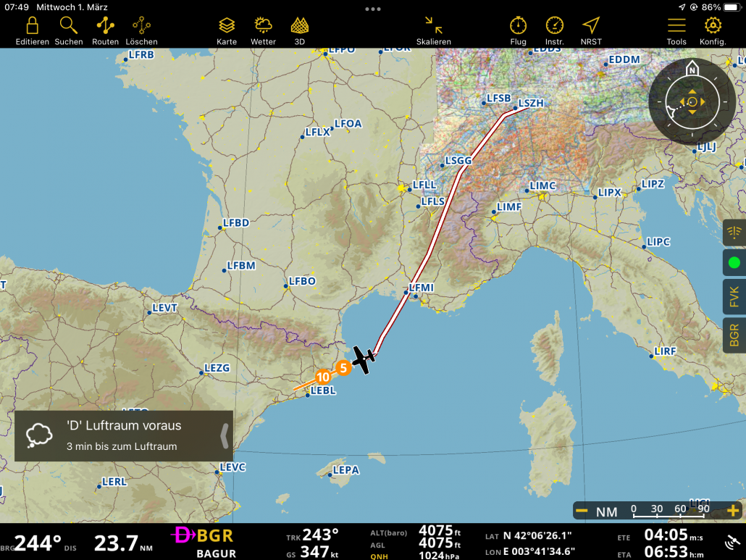The width and height of the screenshot is (746, 560).
Task: Open the Instr. instruments panel
Action: pyautogui.click(x=554, y=28)
